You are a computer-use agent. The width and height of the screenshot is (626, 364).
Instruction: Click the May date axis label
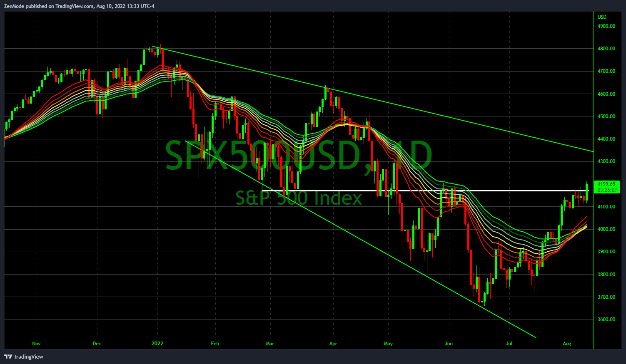point(388,344)
